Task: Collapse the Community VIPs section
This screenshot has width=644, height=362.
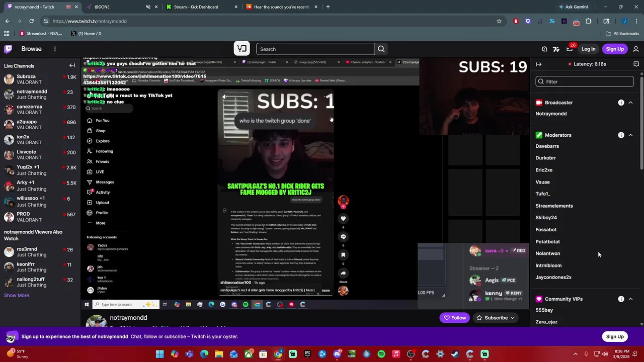Action: coord(630,299)
